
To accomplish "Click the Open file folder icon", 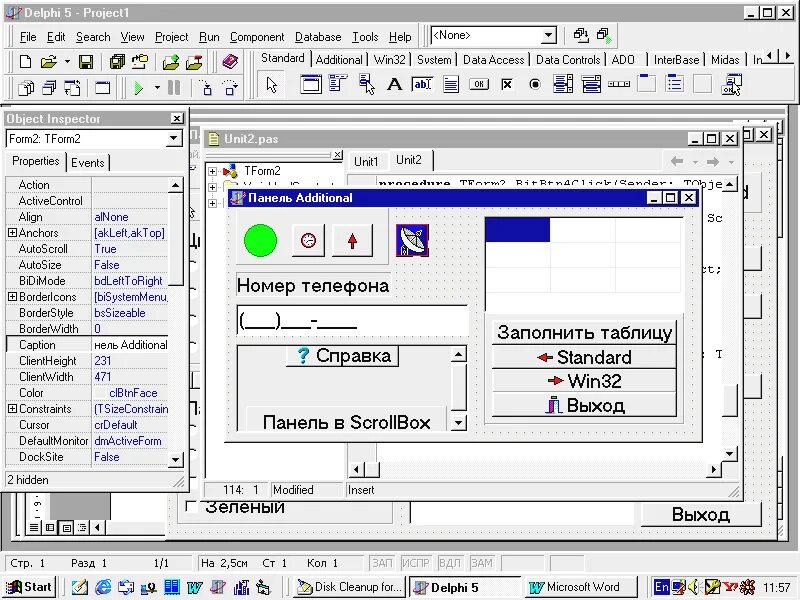I will point(48,62).
